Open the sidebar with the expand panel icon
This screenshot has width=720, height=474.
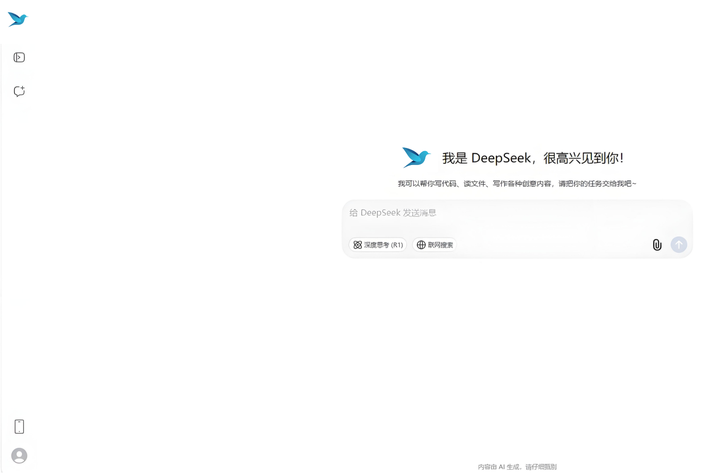click(x=19, y=57)
